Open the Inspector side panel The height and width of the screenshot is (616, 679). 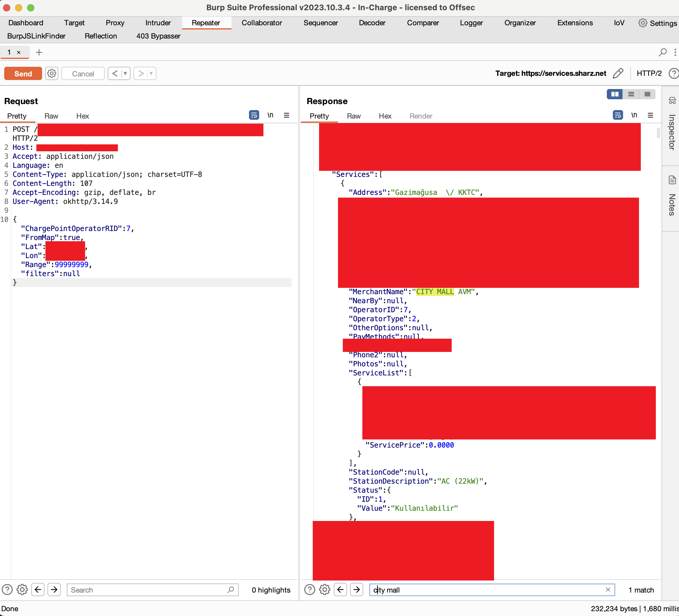pos(672,125)
